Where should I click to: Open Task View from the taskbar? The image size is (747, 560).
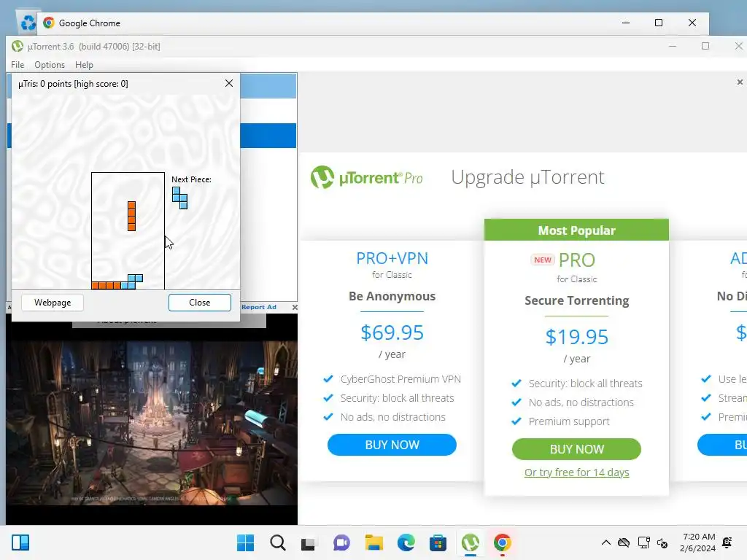point(309,542)
